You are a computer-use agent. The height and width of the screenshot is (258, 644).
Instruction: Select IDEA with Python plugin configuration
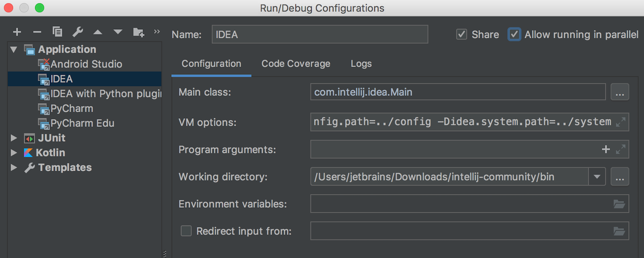pyautogui.click(x=85, y=94)
